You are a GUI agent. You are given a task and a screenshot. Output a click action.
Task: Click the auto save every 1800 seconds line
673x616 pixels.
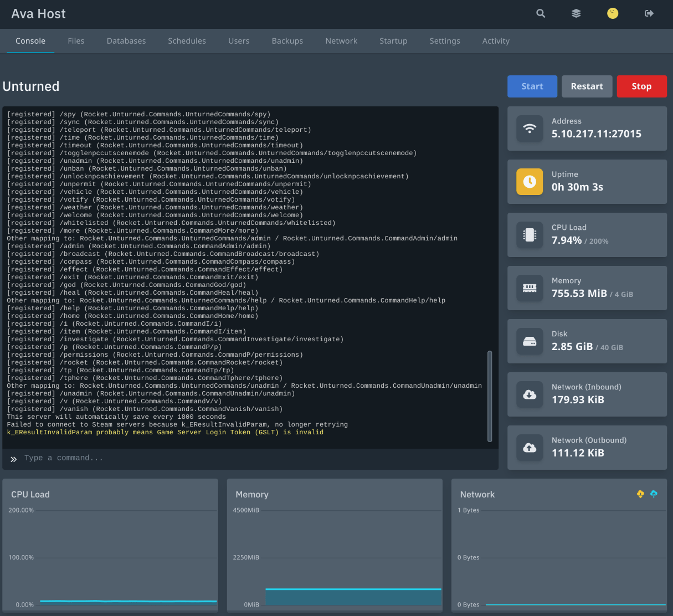coord(116,417)
